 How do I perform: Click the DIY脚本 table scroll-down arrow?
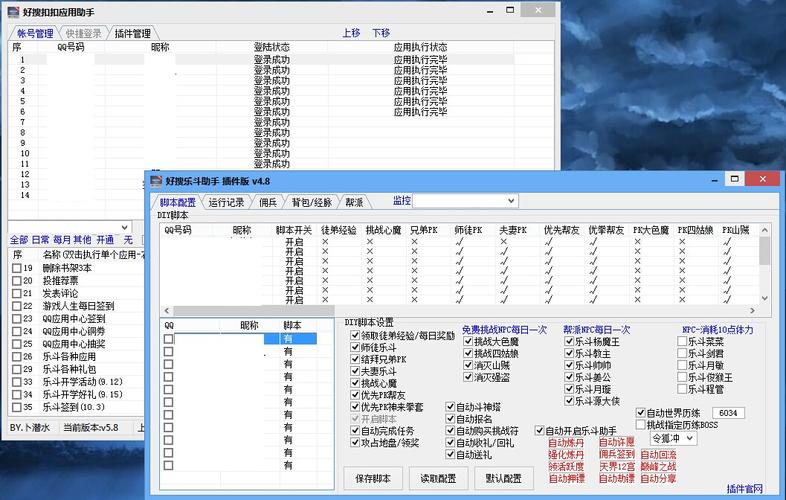pyautogui.click(x=764, y=298)
